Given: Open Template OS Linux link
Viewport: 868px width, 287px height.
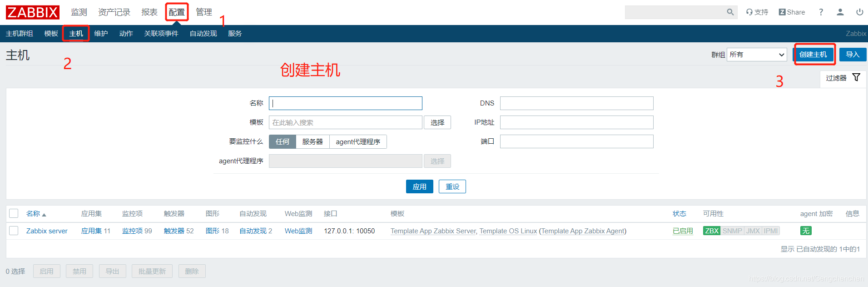Looking at the screenshot, I should click(x=508, y=231).
